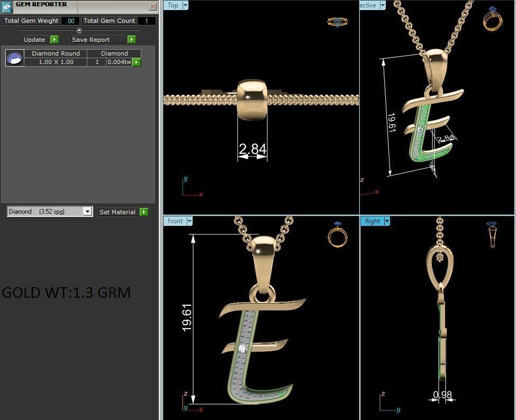Select the round diamond on the Front view pendant
Screen dimensions: 516x420
point(243,348)
